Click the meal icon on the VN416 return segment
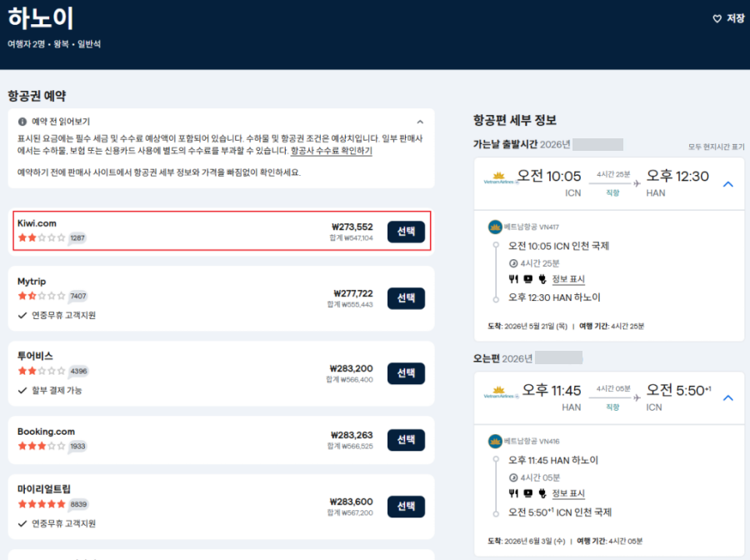The height and width of the screenshot is (560, 750). coord(513,493)
